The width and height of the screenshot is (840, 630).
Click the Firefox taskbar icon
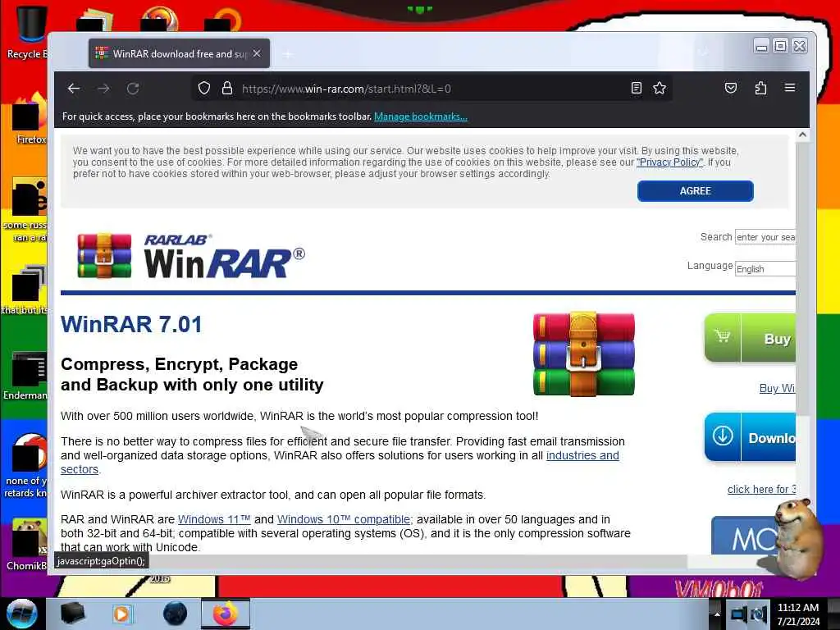(225, 614)
